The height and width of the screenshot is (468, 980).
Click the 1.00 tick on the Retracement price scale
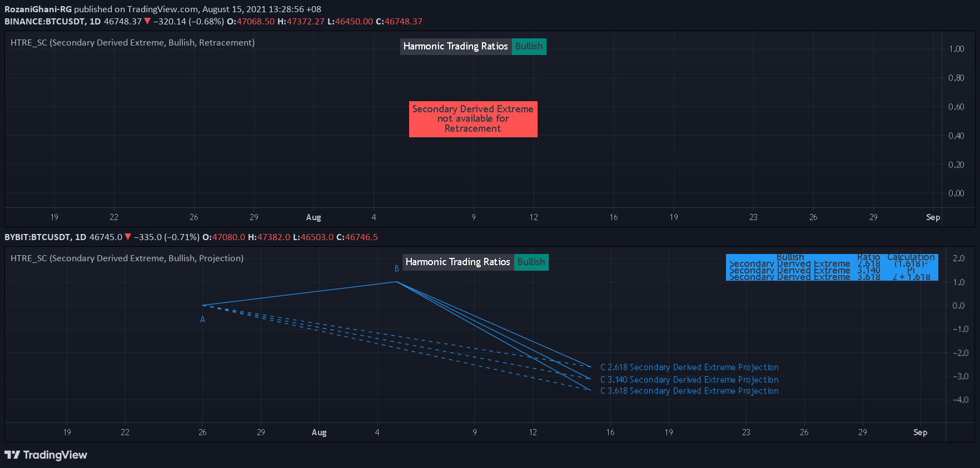[957, 49]
